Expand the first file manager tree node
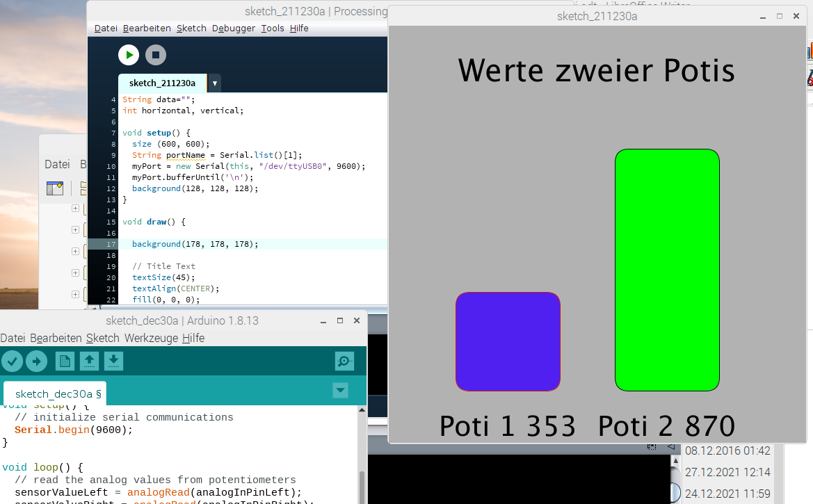The image size is (813, 504). [x=75, y=209]
